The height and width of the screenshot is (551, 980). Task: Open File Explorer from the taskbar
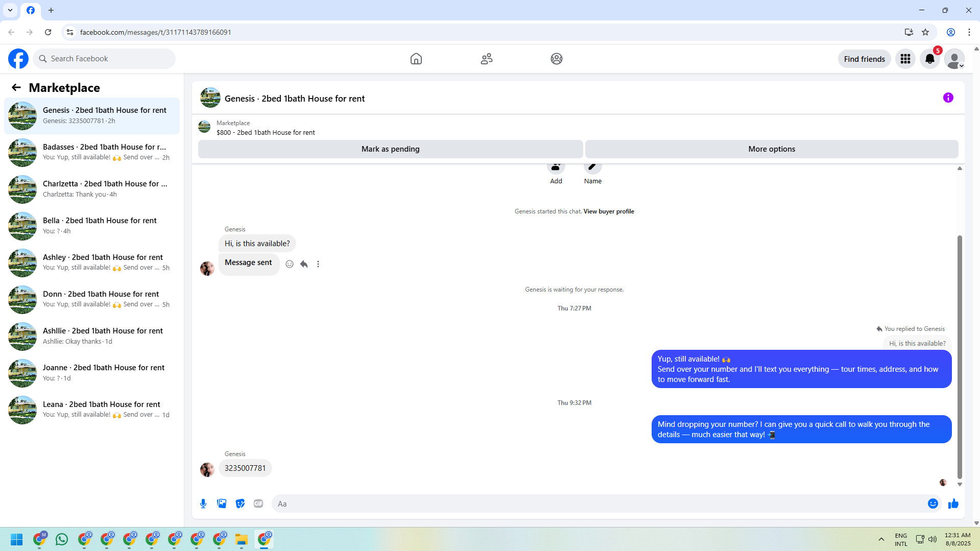pyautogui.click(x=242, y=539)
